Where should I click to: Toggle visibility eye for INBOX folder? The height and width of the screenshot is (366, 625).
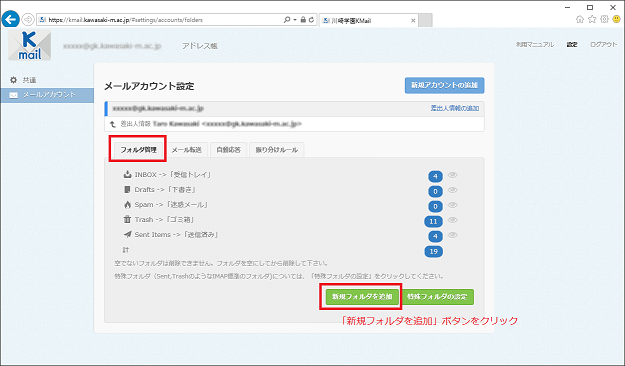(452, 175)
